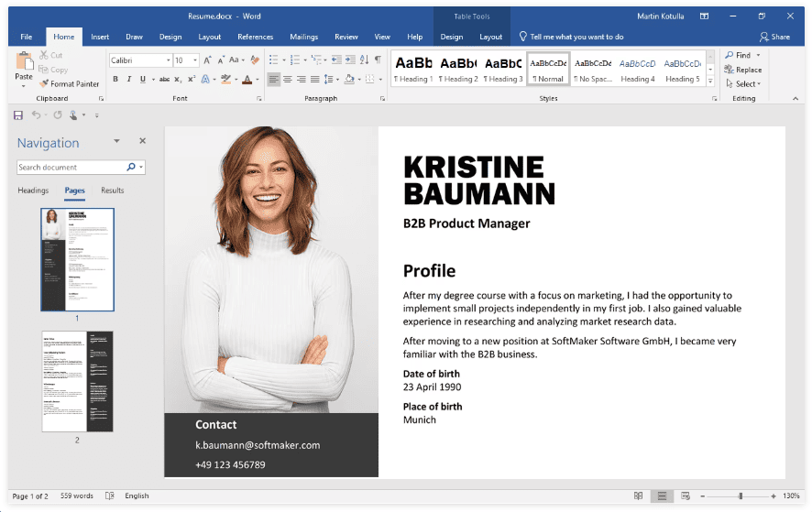812x512 pixels.
Task: Decrease paragraph indent
Action: [x=336, y=60]
